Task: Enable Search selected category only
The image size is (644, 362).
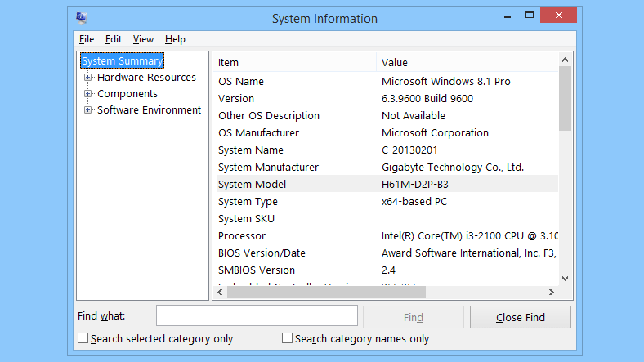Action: 83,338
